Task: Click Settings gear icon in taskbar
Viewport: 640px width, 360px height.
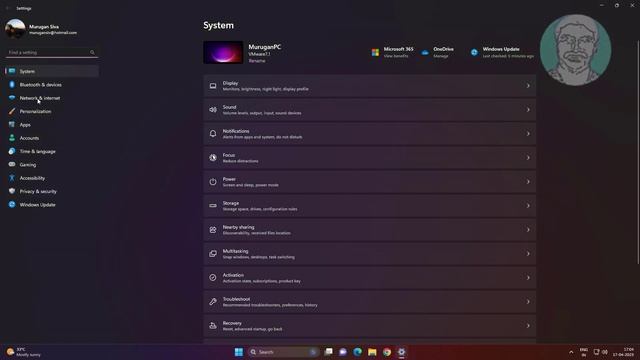Action: point(402,352)
